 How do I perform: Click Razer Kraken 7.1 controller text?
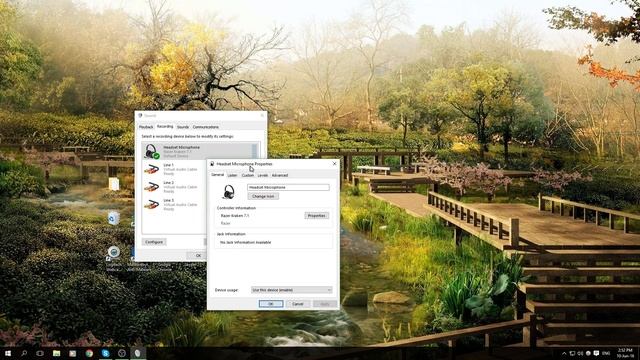tap(235, 216)
